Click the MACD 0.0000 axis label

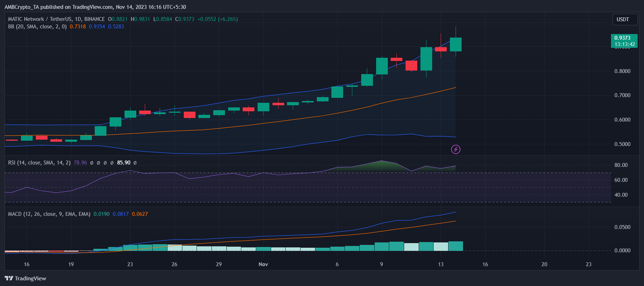[x=622, y=251]
